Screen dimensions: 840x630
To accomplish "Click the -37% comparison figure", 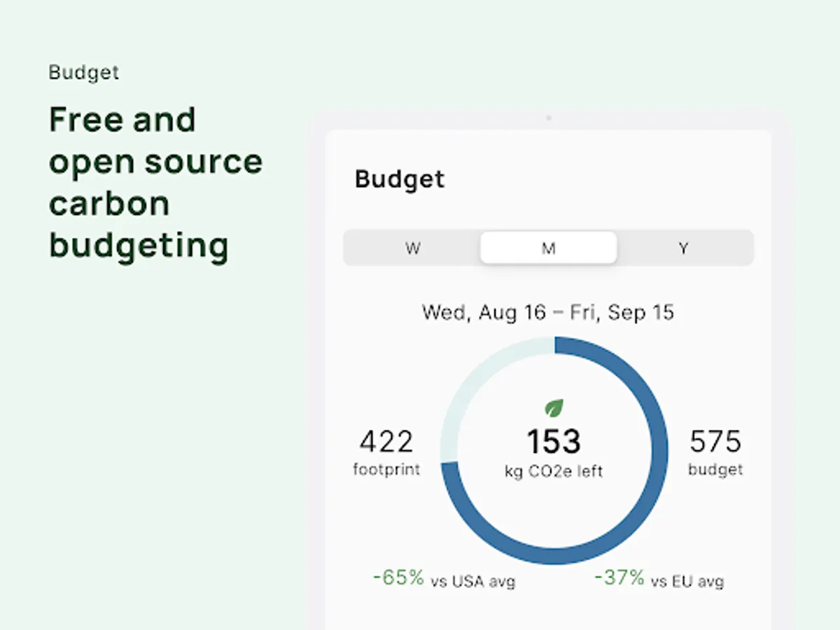I will (x=619, y=577).
